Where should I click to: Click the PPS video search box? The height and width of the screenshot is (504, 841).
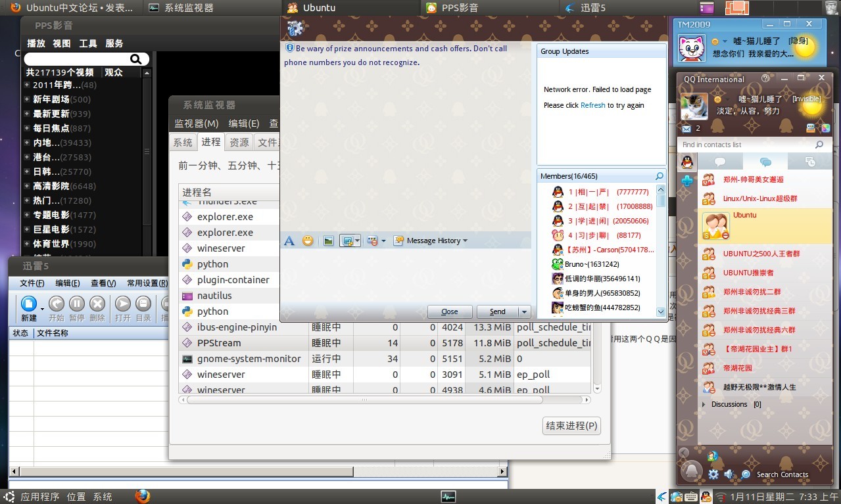pos(87,59)
